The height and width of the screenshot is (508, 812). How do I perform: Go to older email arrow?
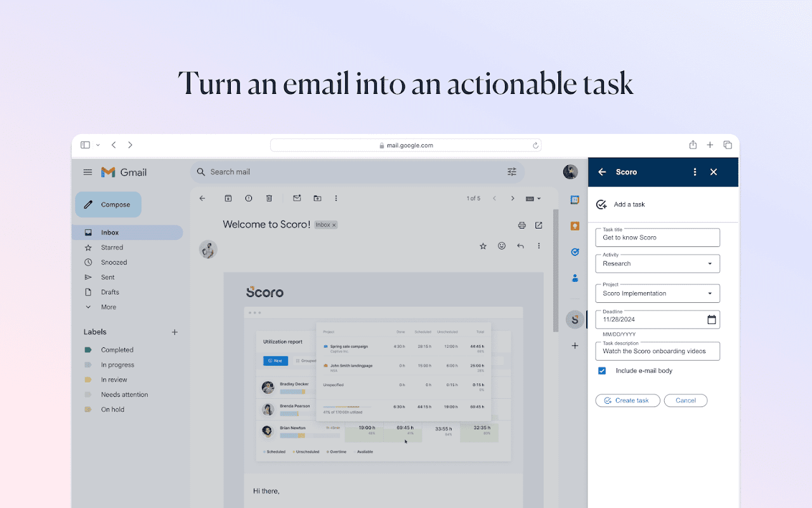click(513, 198)
